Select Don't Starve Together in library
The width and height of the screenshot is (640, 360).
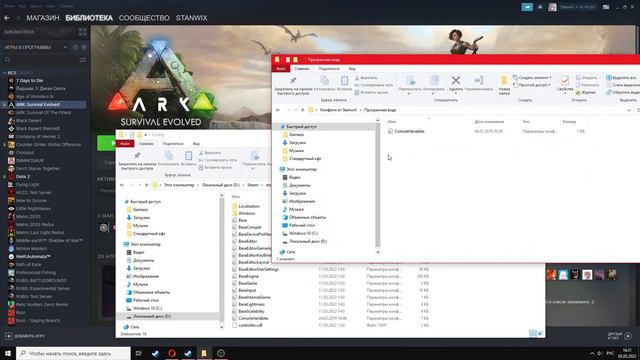tap(38, 169)
